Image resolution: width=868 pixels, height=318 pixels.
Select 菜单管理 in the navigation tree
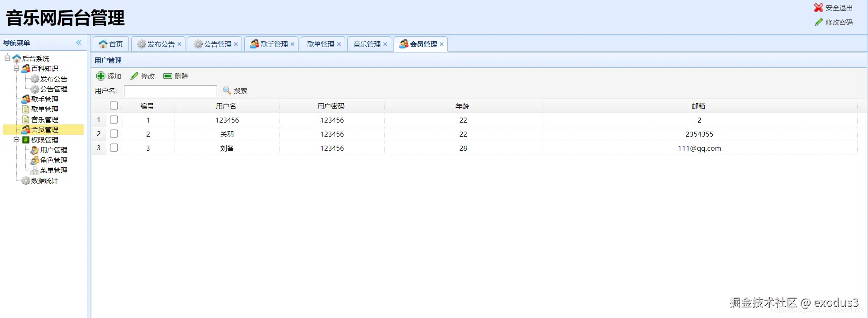coord(54,170)
